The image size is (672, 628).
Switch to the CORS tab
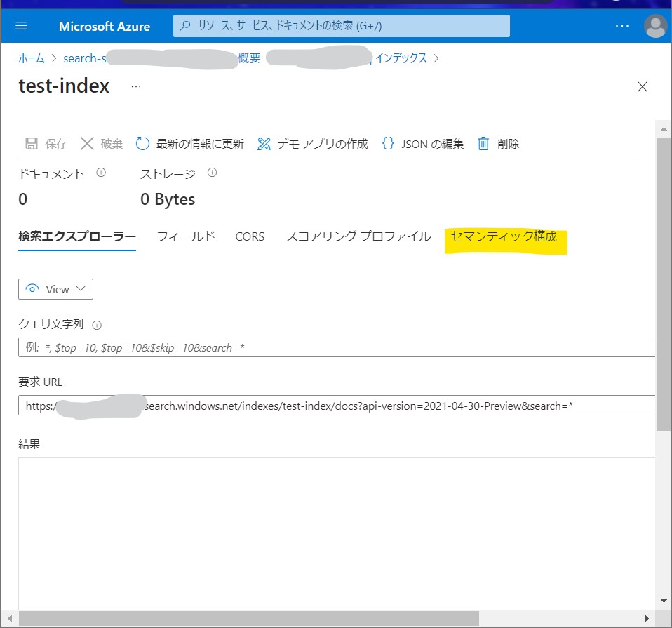tap(250, 236)
